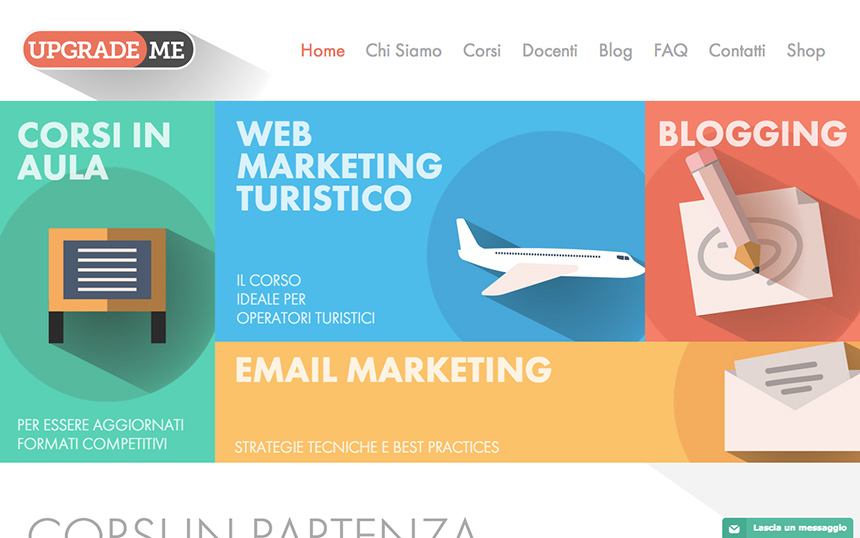Image resolution: width=860 pixels, height=538 pixels.
Task: Select Docenti in navigation
Action: 550,50
